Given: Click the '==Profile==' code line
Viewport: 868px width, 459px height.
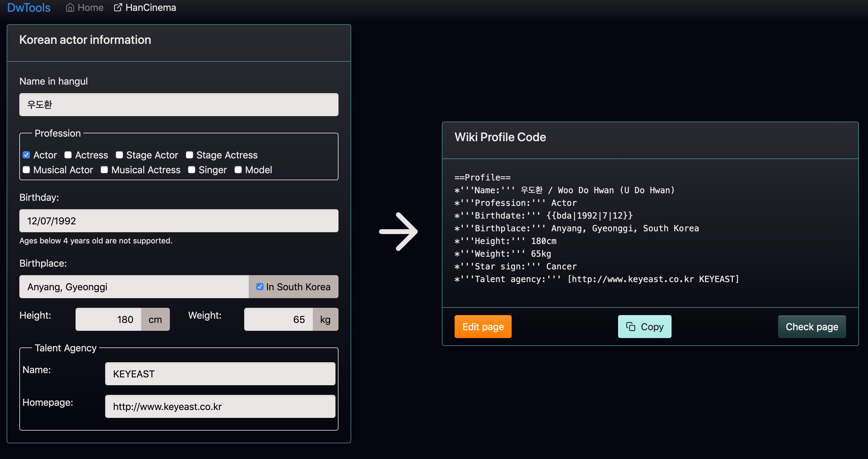Looking at the screenshot, I should coord(483,177).
